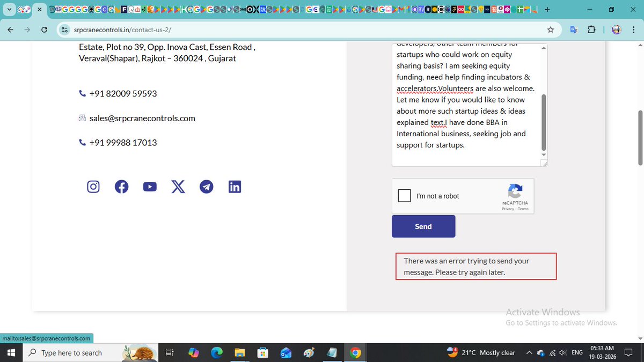The width and height of the screenshot is (644, 362).
Task: Launch Copilot from taskbar
Action: 194,352
